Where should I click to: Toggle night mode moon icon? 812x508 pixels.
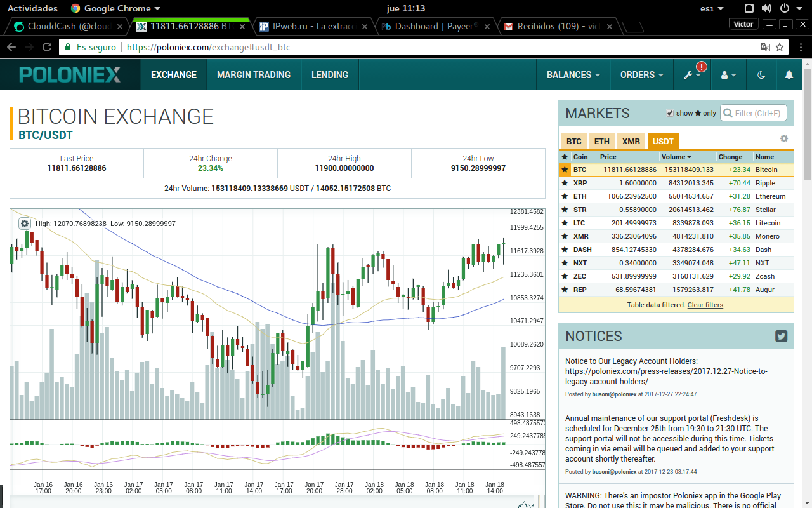coord(761,75)
